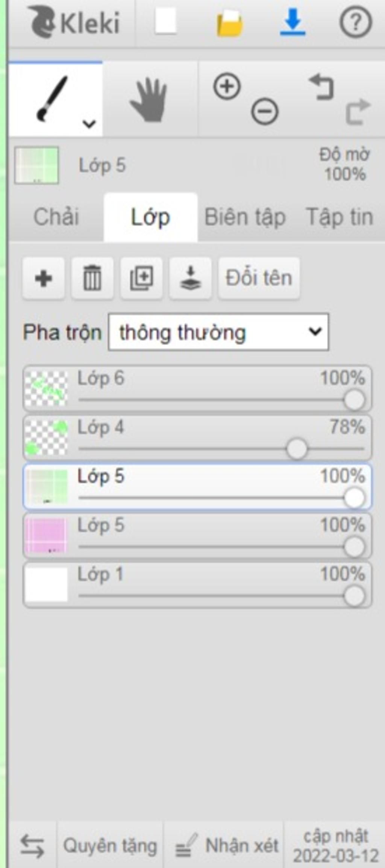Delete layer using trash can icon
Viewport: 385px width, 868px height.
click(92, 279)
